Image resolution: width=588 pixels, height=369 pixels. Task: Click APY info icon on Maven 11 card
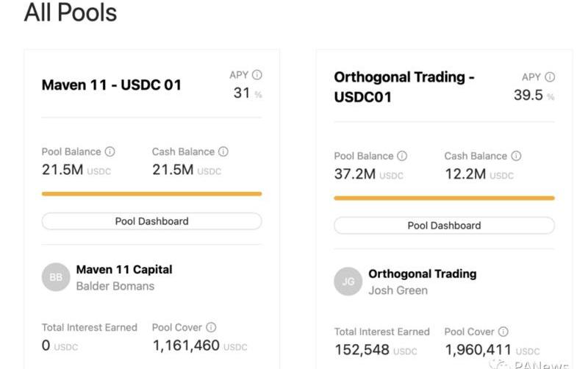tap(257, 75)
